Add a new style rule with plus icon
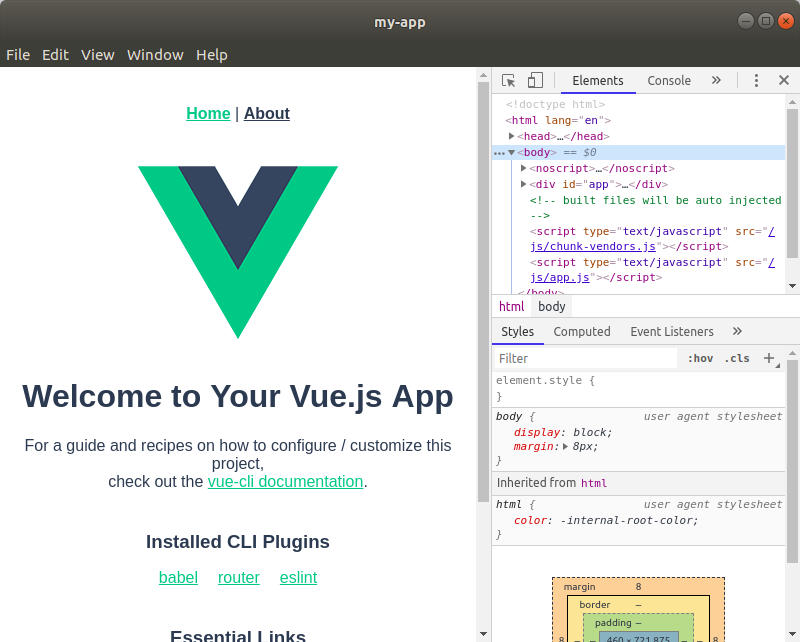800x642 pixels. coord(769,358)
